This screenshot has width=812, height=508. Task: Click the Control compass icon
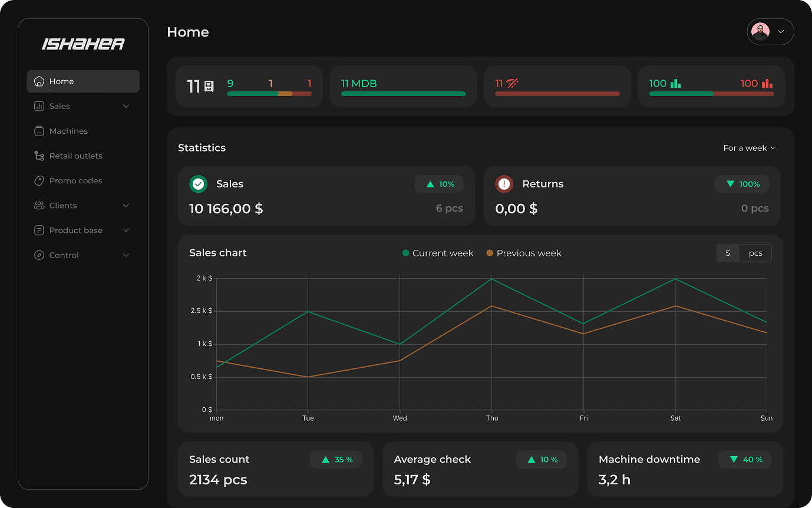point(40,255)
